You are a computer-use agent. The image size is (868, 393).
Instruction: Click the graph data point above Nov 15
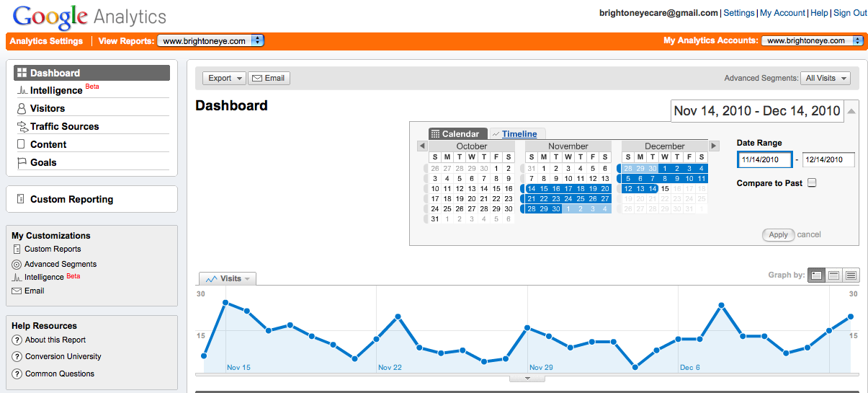[225, 303]
